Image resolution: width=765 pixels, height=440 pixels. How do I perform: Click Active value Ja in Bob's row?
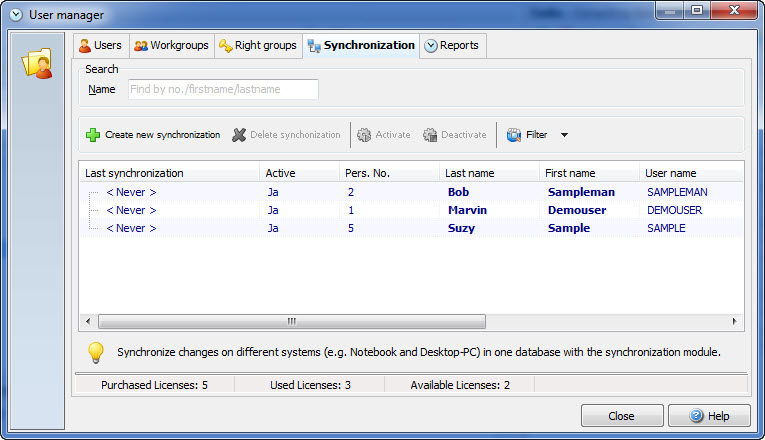point(273,192)
